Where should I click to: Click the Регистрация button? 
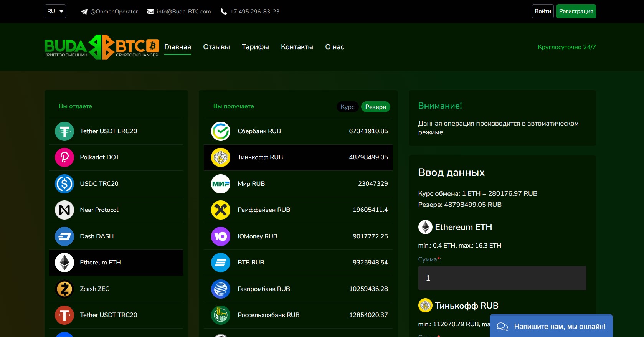576,12
